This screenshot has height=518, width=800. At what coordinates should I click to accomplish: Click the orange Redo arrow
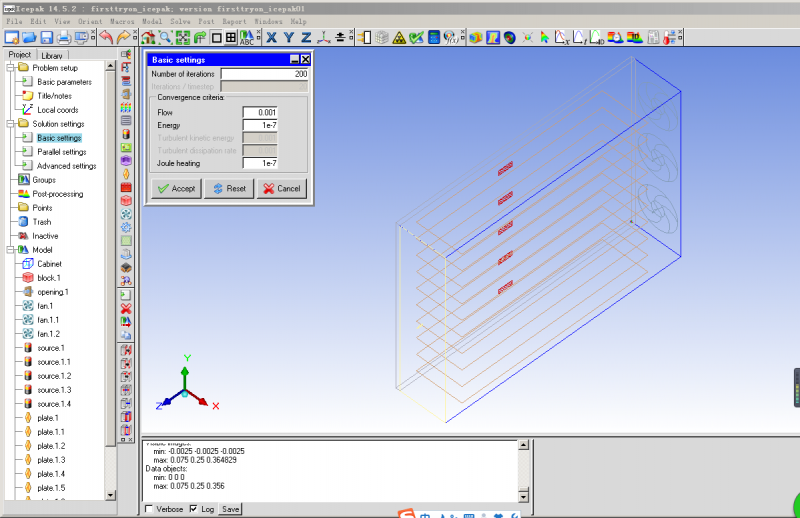123,37
